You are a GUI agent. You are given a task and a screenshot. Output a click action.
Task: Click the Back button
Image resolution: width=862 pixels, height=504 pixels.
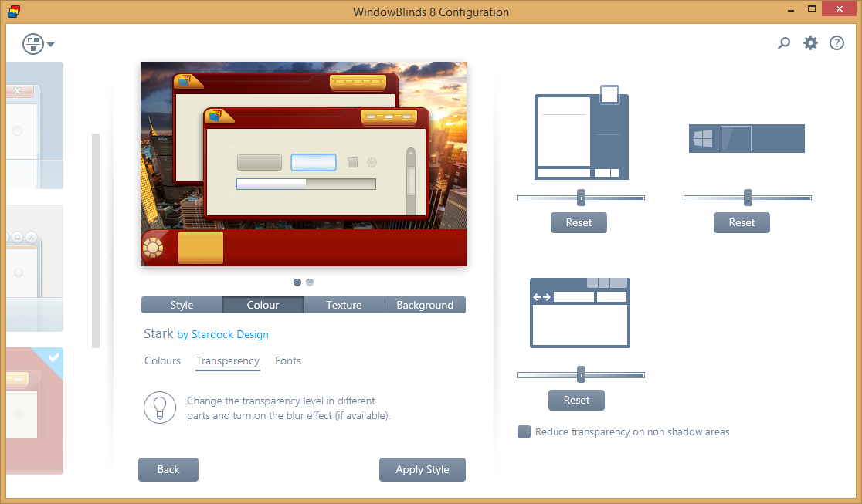(x=168, y=469)
